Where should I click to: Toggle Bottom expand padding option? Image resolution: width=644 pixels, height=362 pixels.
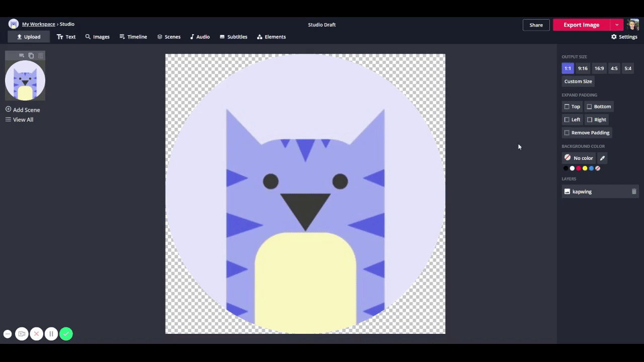pos(599,107)
